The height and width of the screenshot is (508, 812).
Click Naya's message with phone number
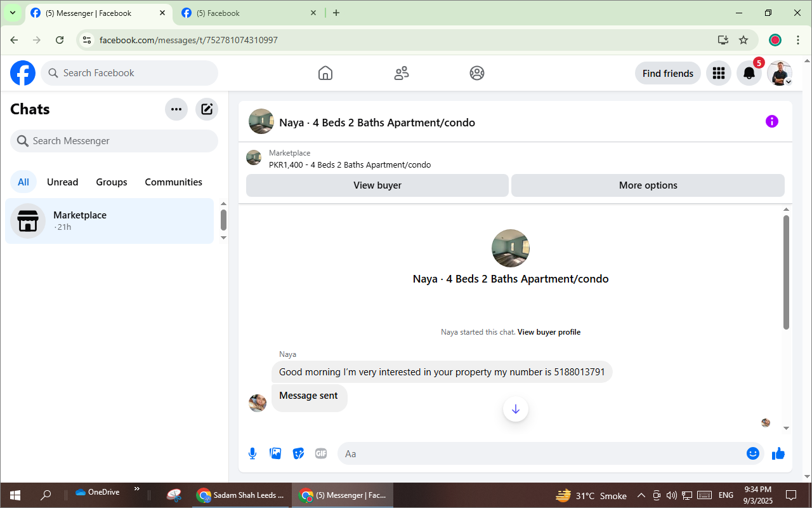click(442, 372)
